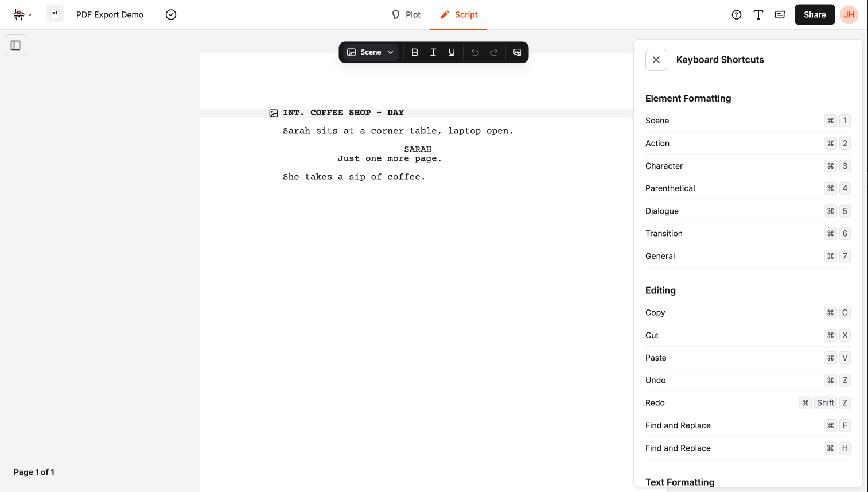The image size is (868, 492).
Task: Open the v1 version selector
Action: (55, 14)
